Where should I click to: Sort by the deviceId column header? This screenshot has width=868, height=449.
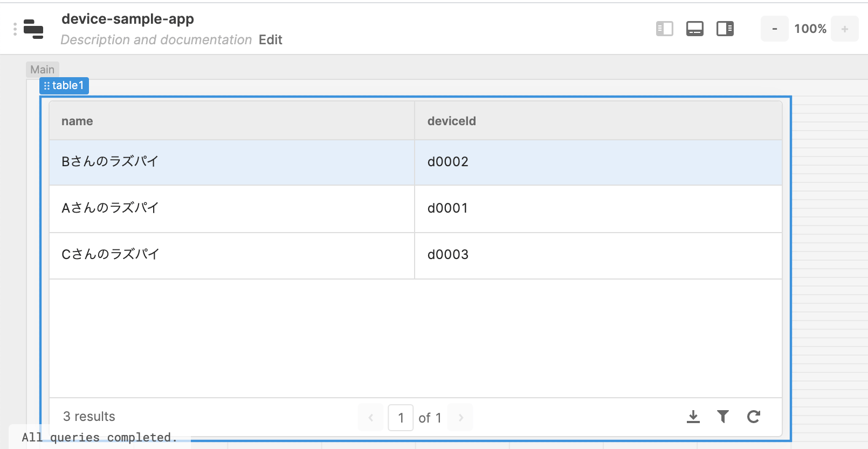point(451,121)
